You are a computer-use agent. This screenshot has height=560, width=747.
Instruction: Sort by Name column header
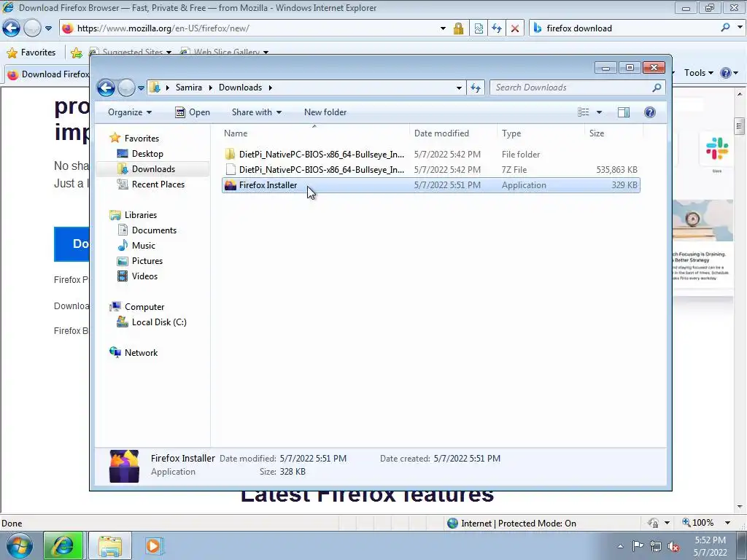[314, 133]
